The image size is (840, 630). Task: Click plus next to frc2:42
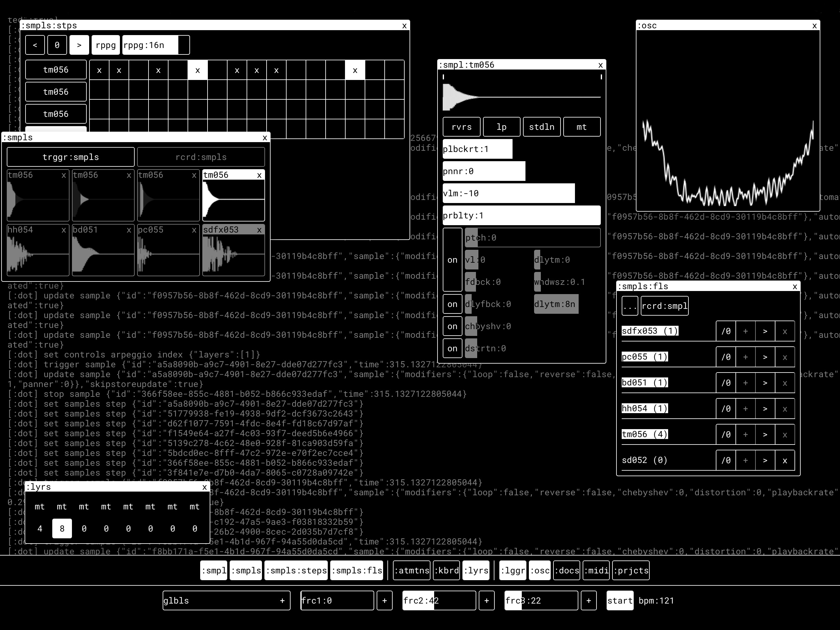click(x=486, y=600)
